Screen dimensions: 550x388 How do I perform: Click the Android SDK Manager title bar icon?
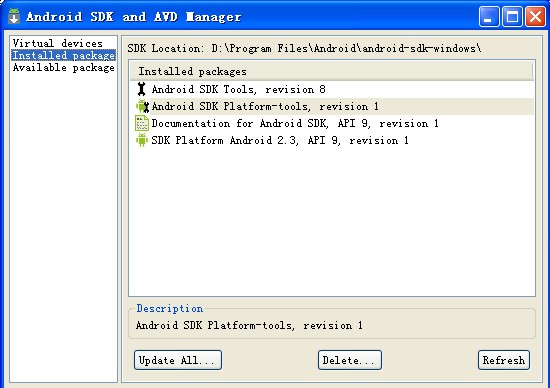point(14,16)
